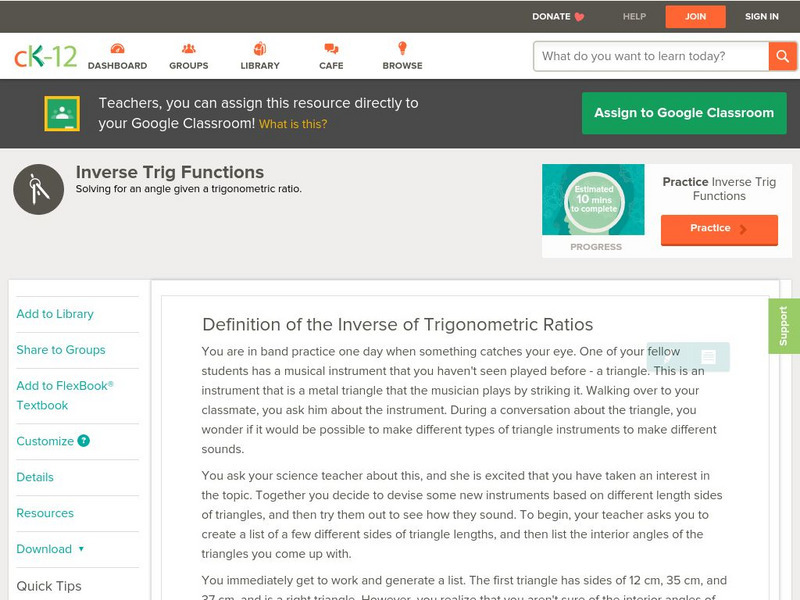Click the CK-12 logo
800x600 pixels.
point(45,56)
